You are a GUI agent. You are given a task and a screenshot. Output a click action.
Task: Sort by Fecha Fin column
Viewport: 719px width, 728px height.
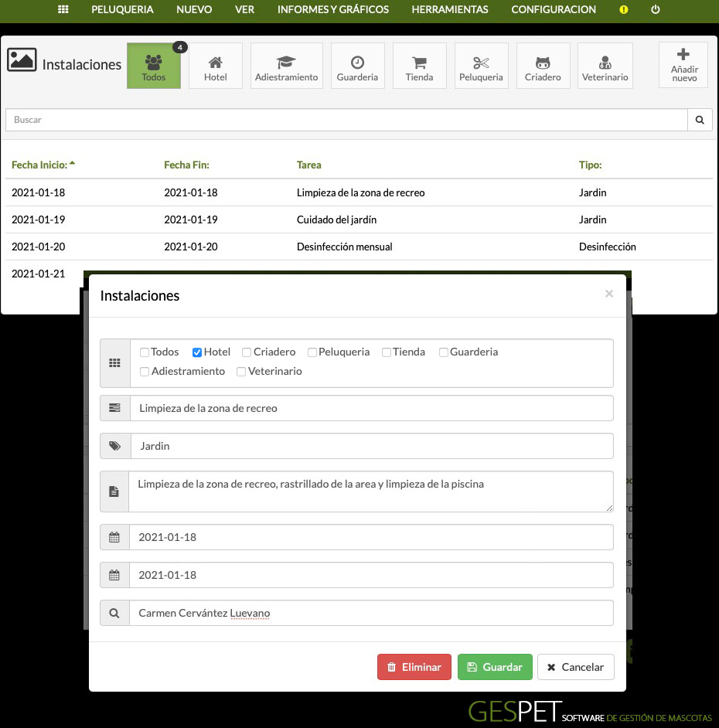[187, 165]
